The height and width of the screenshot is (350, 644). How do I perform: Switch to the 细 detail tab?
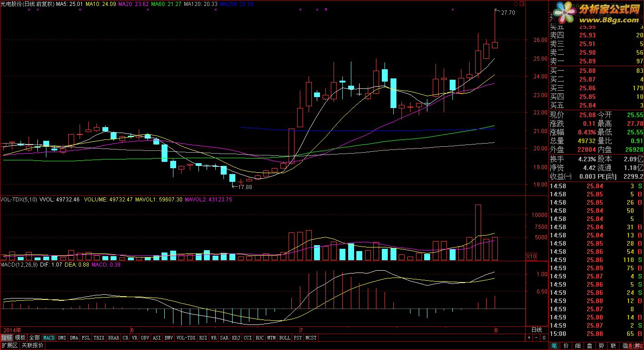coord(578,345)
